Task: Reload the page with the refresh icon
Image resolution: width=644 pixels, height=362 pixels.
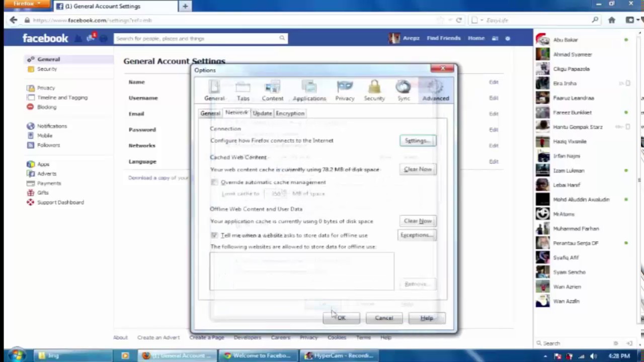Action: (x=459, y=20)
